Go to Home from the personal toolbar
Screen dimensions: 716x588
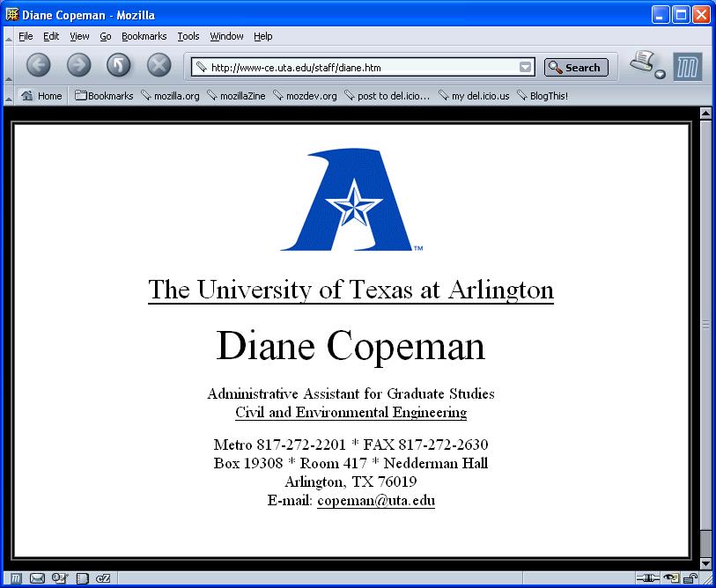point(41,96)
